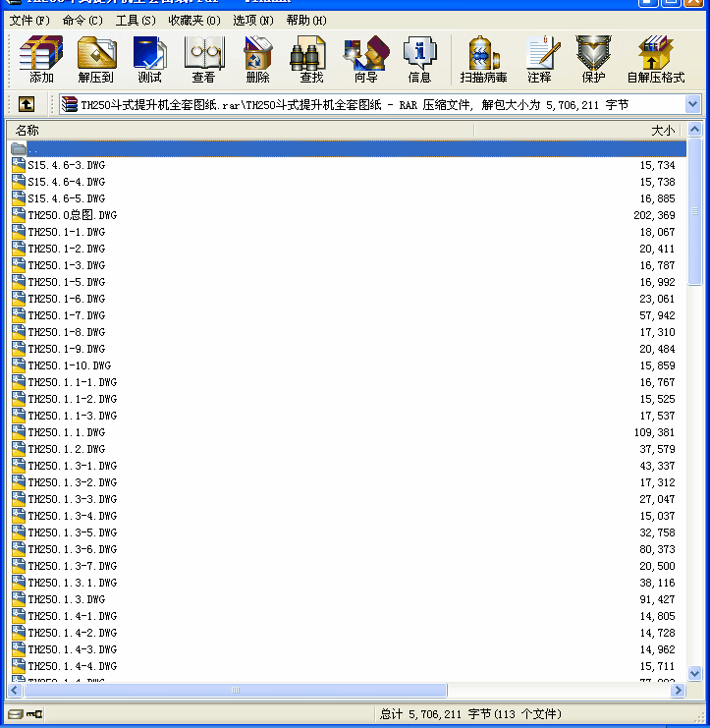
Task: Click the RAR archive icon in address bar
Action: (70, 104)
